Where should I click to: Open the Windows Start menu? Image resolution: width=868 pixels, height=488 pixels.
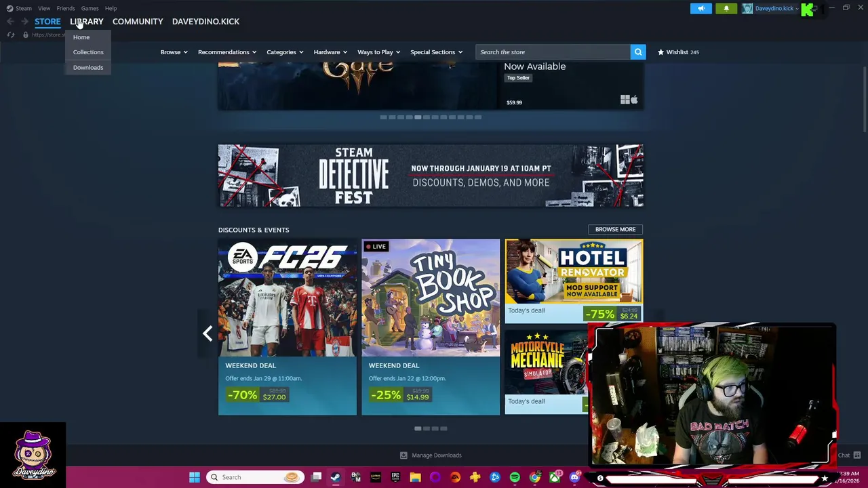click(x=195, y=477)
